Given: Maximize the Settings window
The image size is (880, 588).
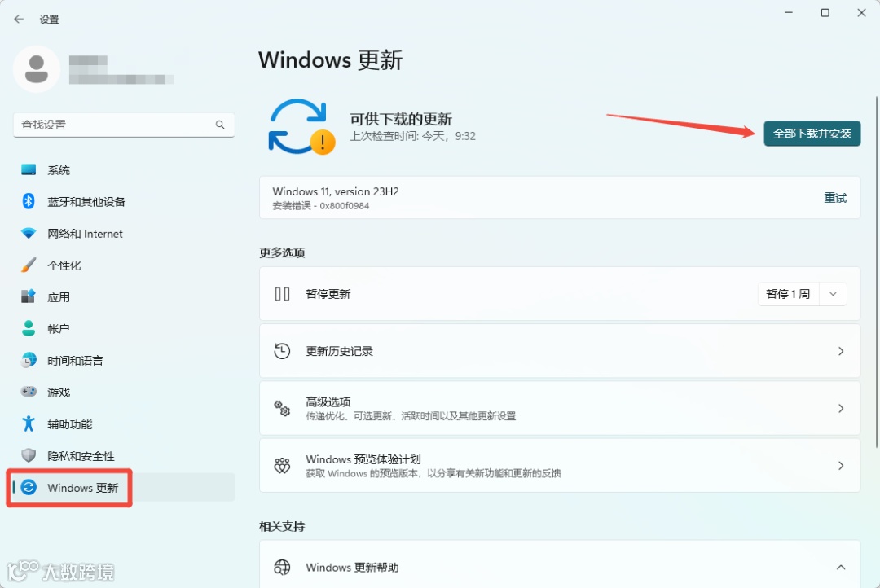Looking at the screenshot, I should [x=825, y=12].
